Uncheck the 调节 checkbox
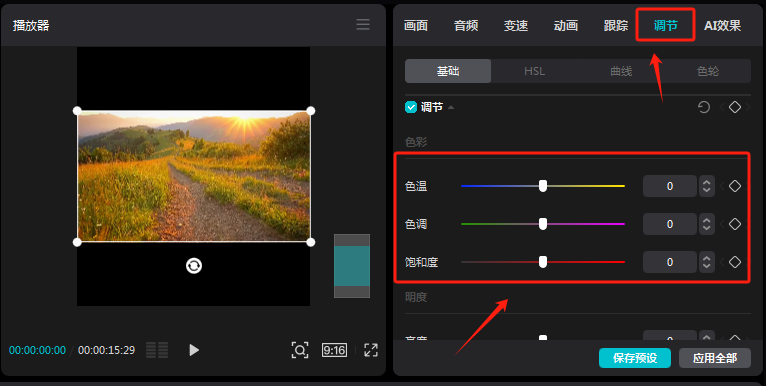The width and height of the screenshot is (766, 386). tap(411, 107)
